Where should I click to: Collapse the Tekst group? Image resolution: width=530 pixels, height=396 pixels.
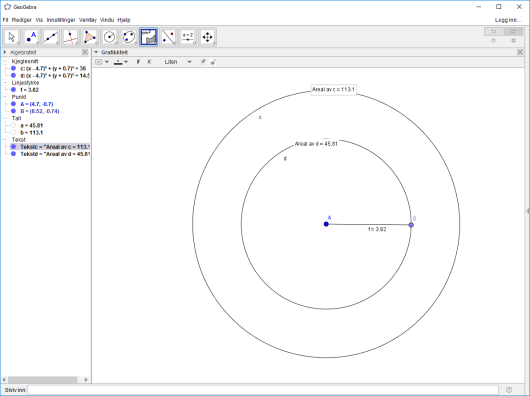pos(5,140)
